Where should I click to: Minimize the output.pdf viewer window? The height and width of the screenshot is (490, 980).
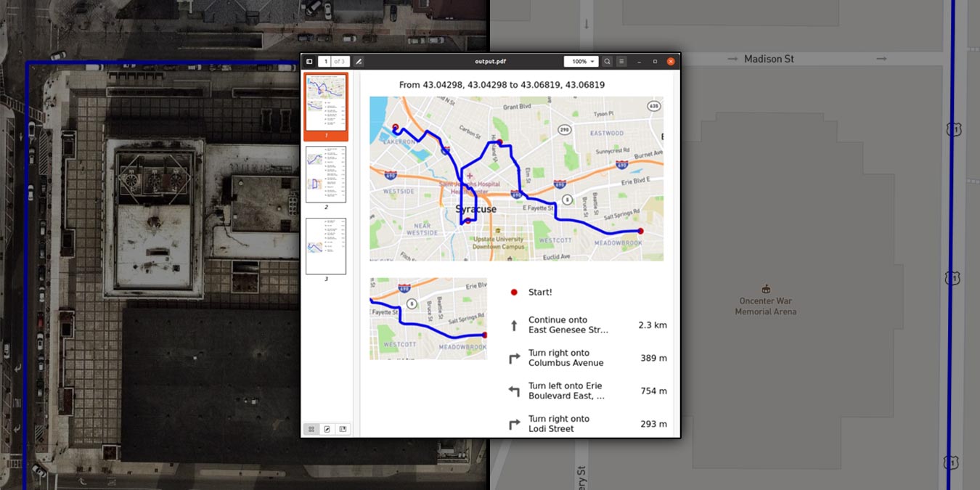[639, 61]
